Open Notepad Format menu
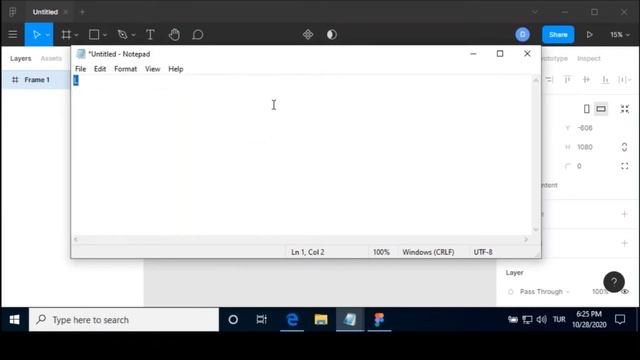The width and height of the screenshot is (640, 360). click(x=125, y=69)
